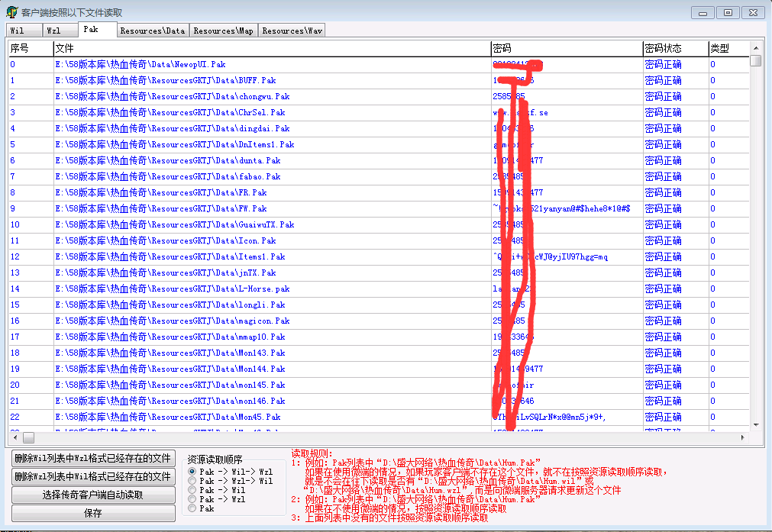Click the vertical scrollbar down arrow
The width and height of the screenshot is (772, 532).
coord(756,424)
